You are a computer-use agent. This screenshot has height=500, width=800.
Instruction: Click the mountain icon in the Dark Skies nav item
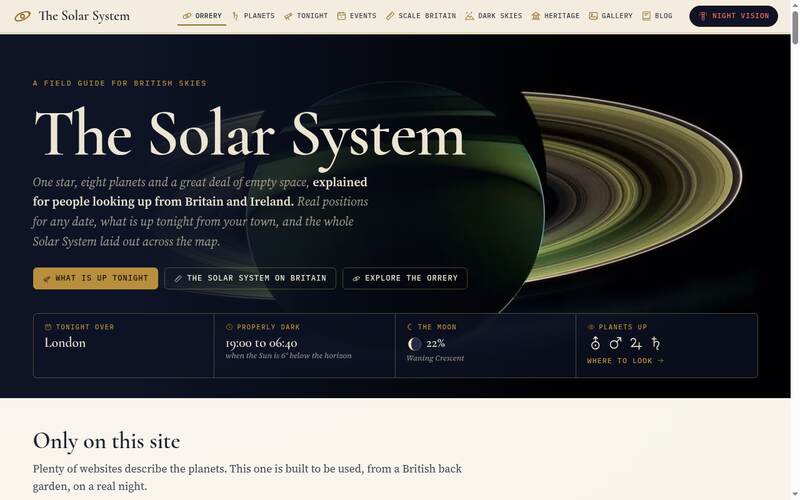[469, 16]
